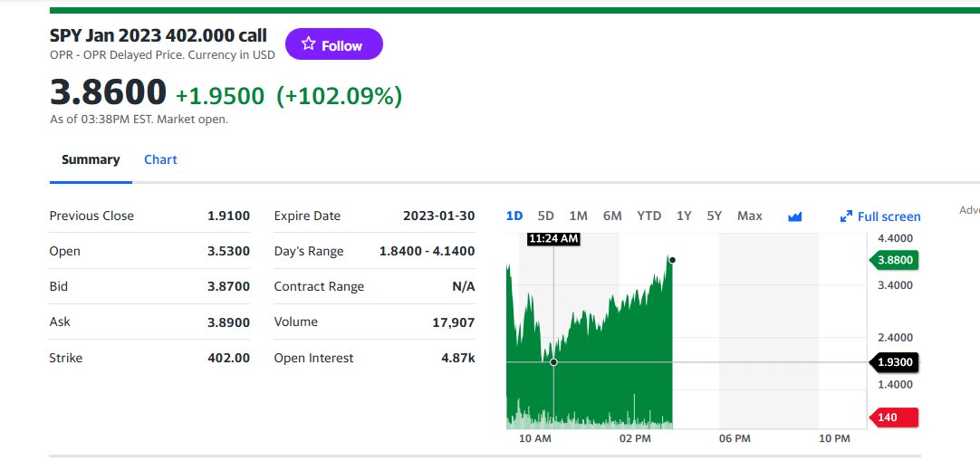Click the 3.4000 y-axis label
Image resolution: width=980 pixels, height=461 pixels.
895,285
